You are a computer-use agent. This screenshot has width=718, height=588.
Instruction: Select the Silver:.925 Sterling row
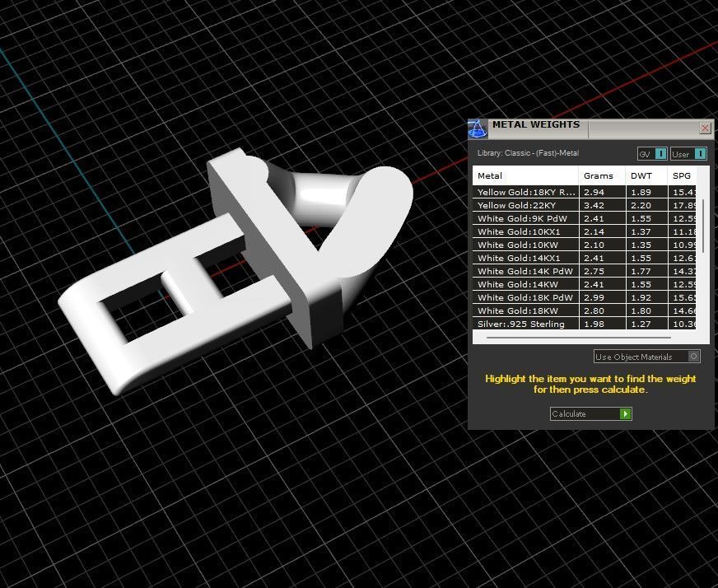585,324
